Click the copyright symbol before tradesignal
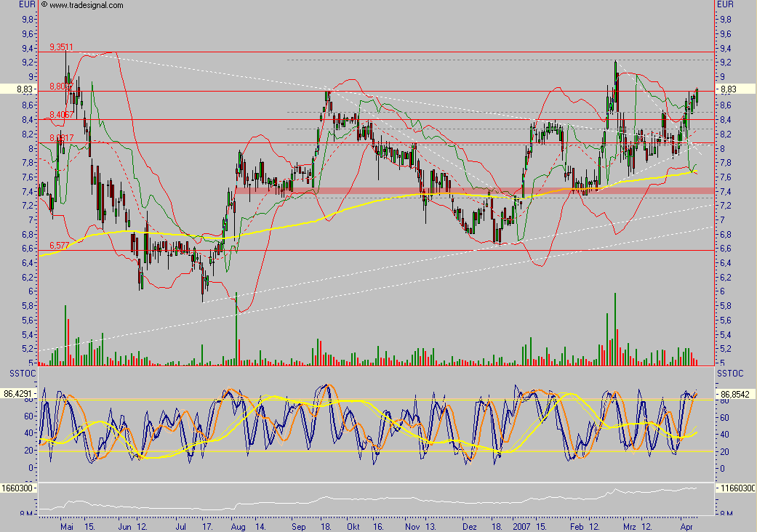The width and height of the screenshot is (757, 532). (44, 5)
